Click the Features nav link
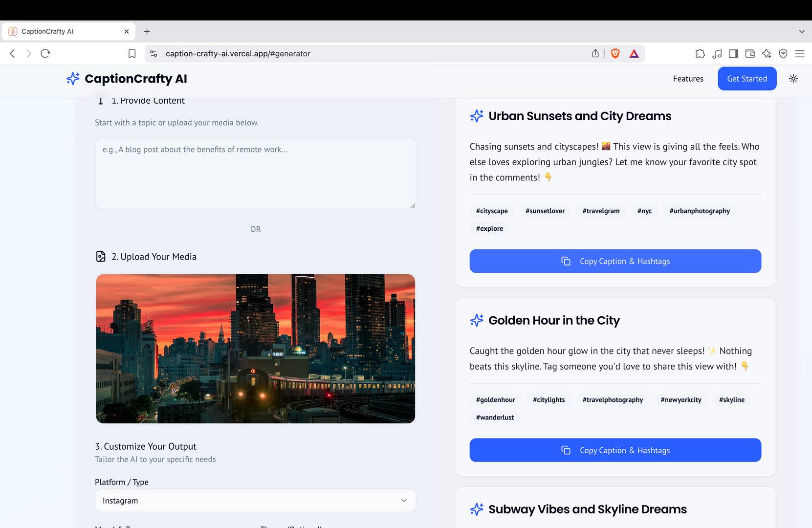812x528 pixels. [x=688, y=79]
